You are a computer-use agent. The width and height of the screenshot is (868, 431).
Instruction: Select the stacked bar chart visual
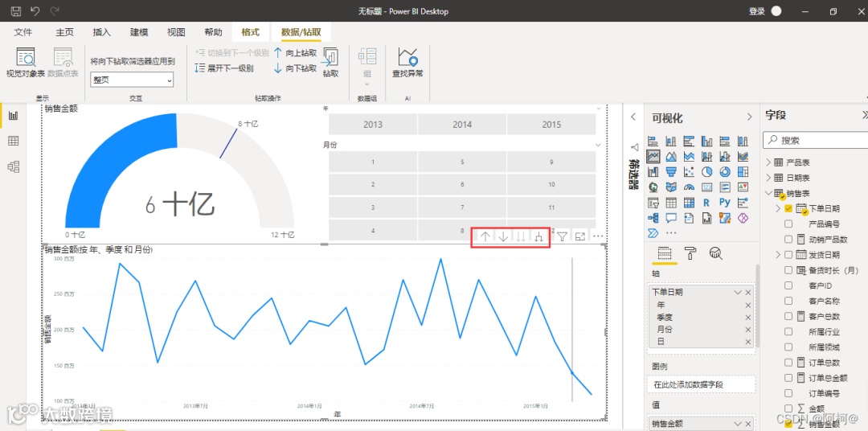click(x=653, y=142)
